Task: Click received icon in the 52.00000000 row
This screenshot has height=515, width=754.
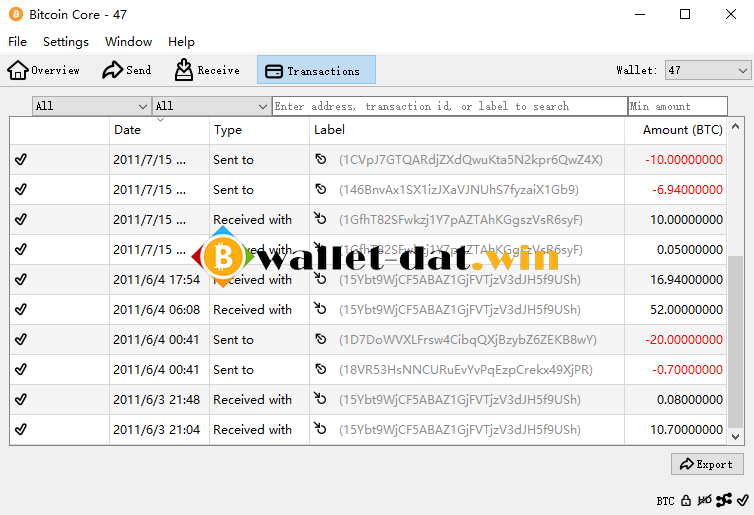Action: [320, 308]
